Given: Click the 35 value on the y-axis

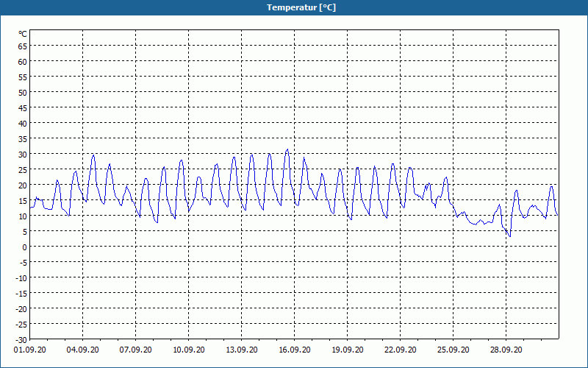Looking at the screenshot, I should point(23,139).
